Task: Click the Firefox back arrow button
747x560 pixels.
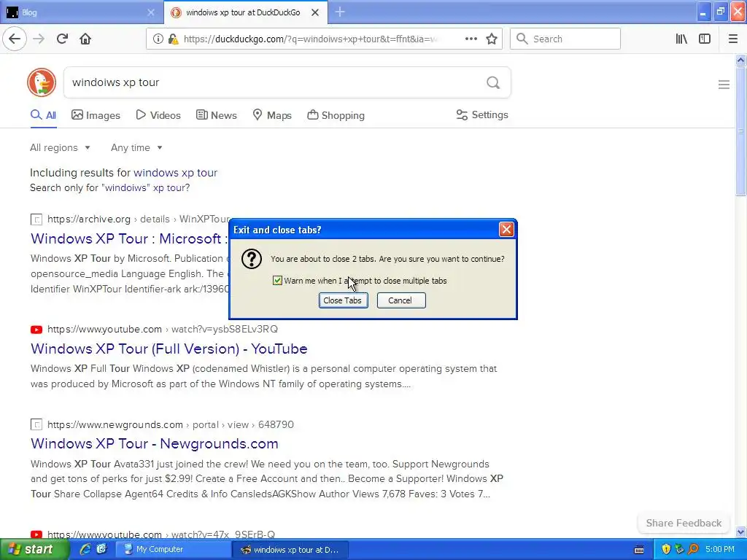Action: (x=15, y=39)
